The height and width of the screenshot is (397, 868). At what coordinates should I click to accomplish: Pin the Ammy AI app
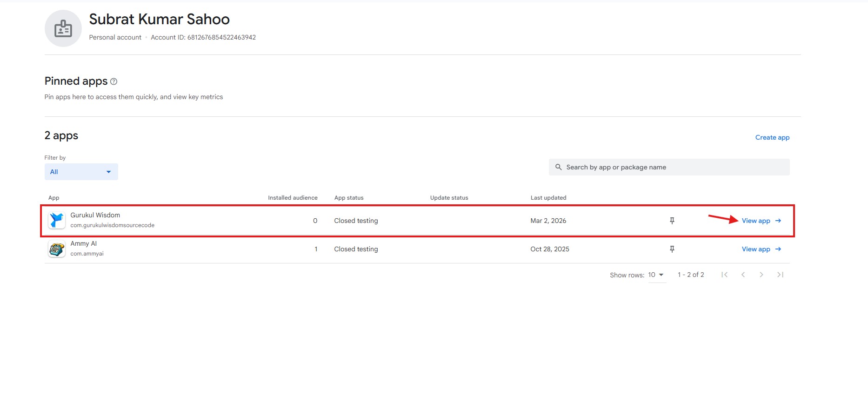[672, 249]
